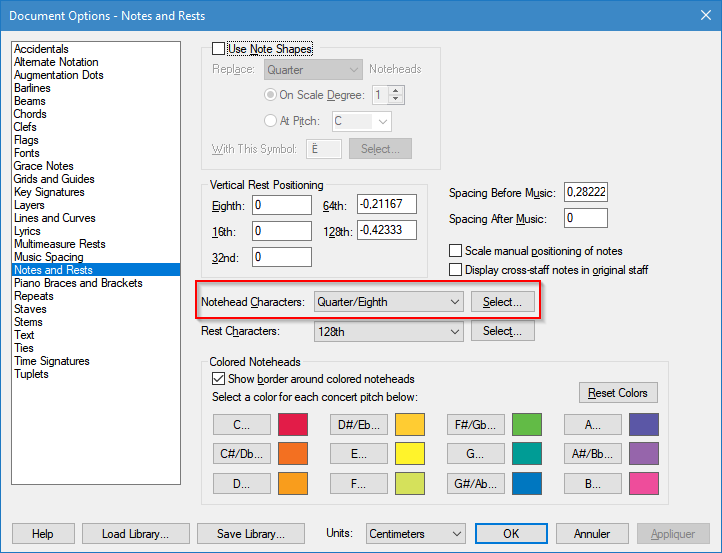This screenshot has width=722, height=553.
Task: Click Select button for Notehead Characters
Action: [x=502, y=301]
